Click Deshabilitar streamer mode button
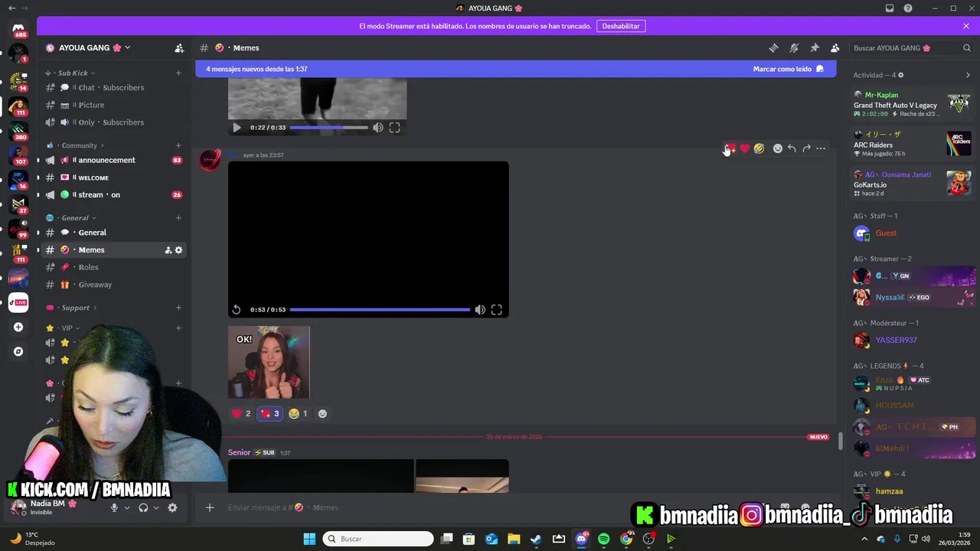The image size is (980, 551). pyautogui.click(x=621, y=26)
